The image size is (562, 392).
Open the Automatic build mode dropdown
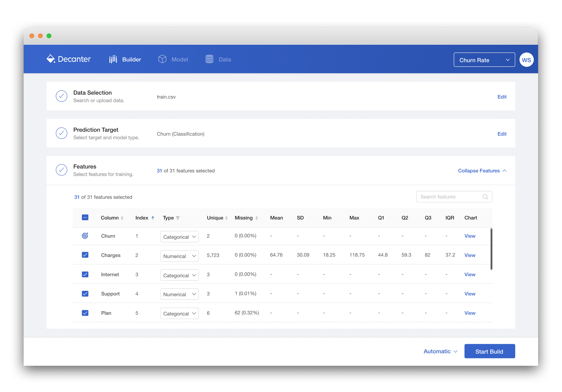[x=440, y=351]
